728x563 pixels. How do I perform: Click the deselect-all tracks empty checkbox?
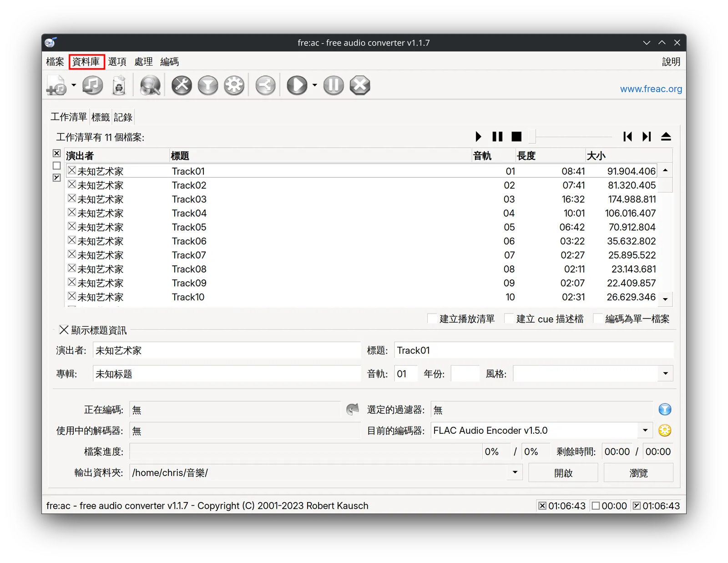click(x=56, y=166)
